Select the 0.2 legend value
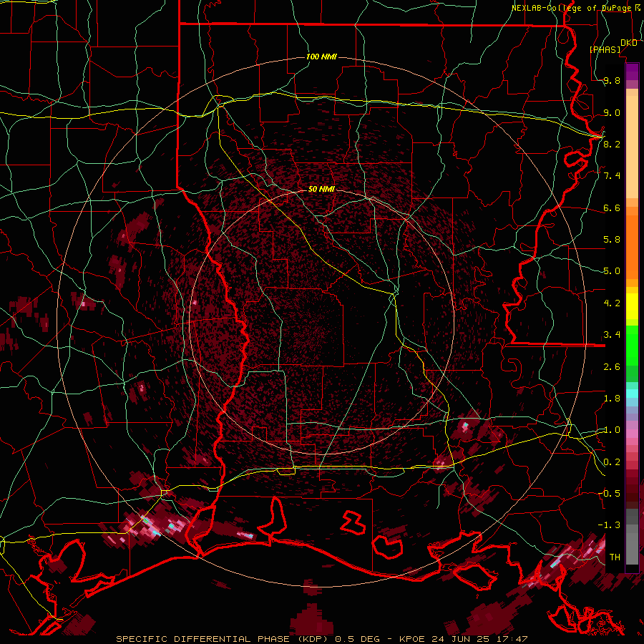644x644 pixels. (x=612, y=462)
